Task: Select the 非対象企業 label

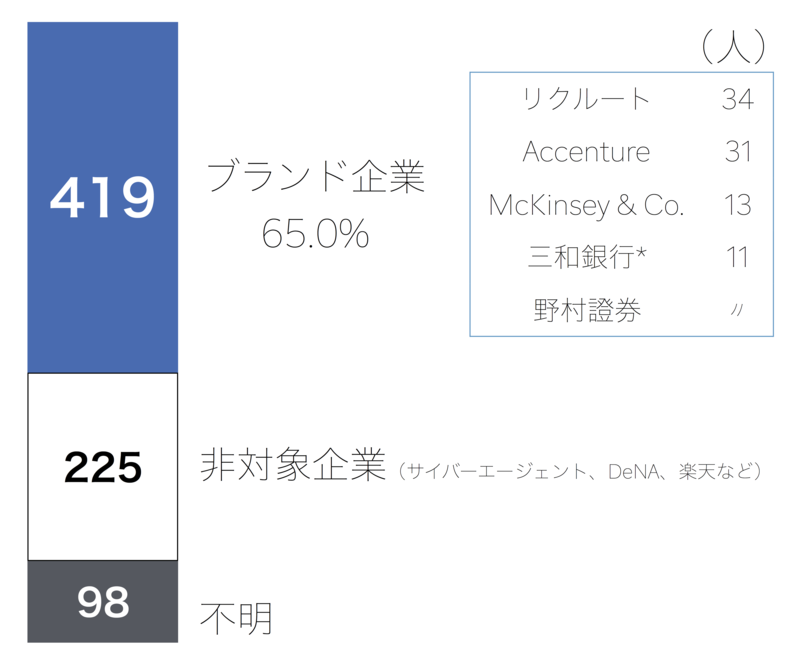Action: pyautogui.click(x=293, y=464)
